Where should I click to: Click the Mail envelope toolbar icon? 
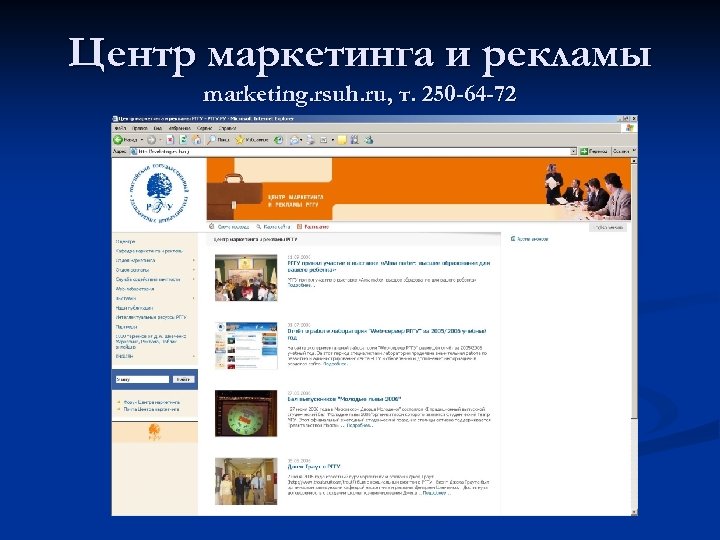[294, 140]
